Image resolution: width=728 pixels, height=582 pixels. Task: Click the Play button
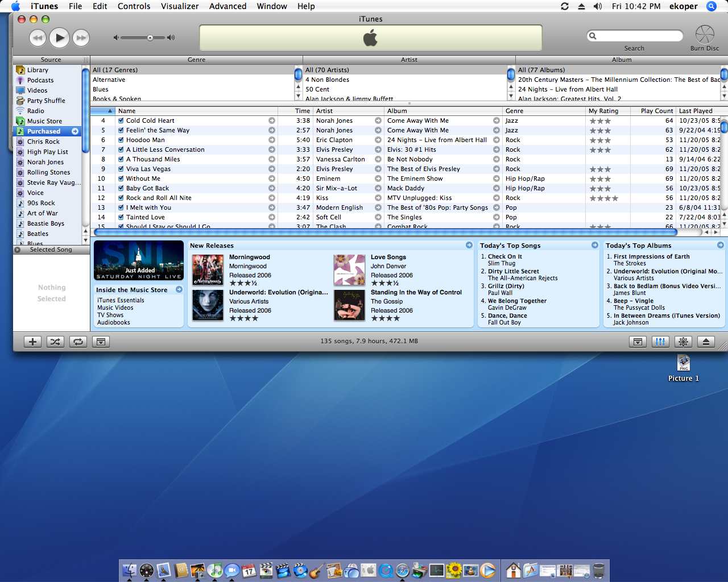[59, 38]
